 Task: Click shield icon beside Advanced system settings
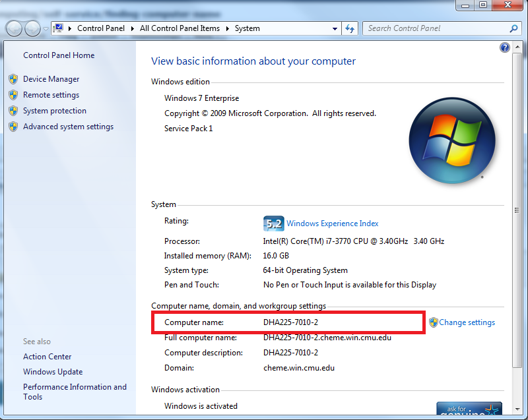pos(13,127)
